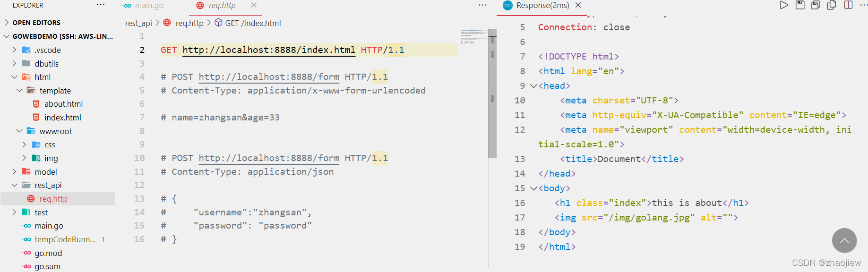
Task: Fold the body element in response
Action: click(533, 188)
